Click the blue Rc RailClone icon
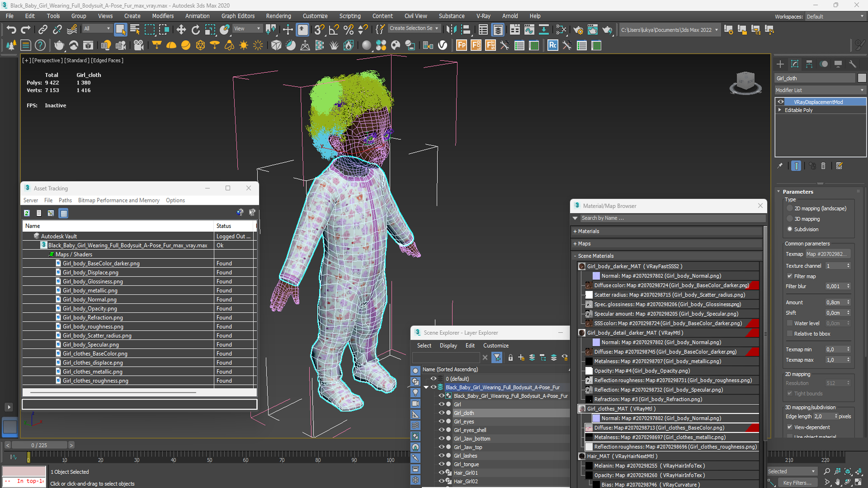Image resolution: width=868 pixels, height=488 pixels. point(552,45)
